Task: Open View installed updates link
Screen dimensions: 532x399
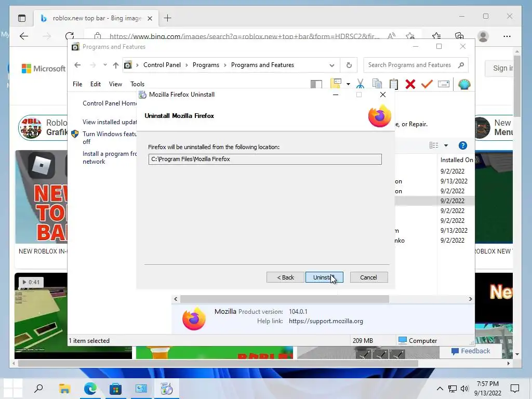Action: click(x=109, y=122)
